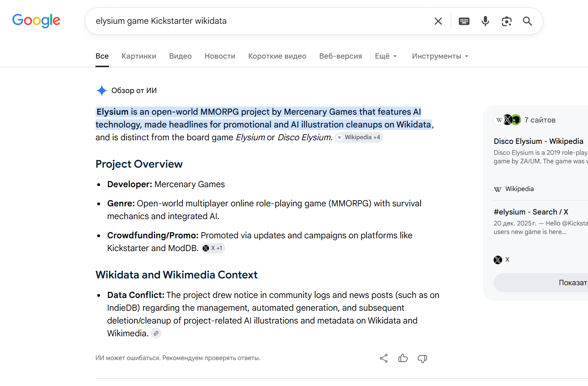Image resolution: width=588 pixels, height=386 pixels.
Task: Switch to the Картинки tab
Action: point(139,56)
